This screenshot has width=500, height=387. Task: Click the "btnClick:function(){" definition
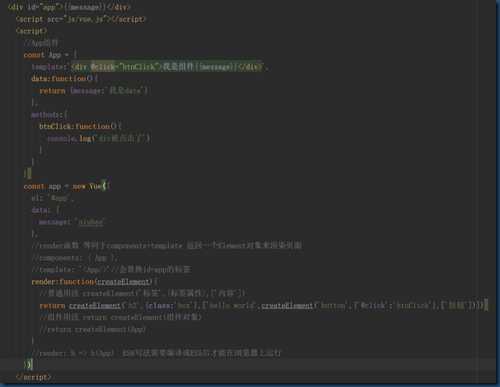81,126
